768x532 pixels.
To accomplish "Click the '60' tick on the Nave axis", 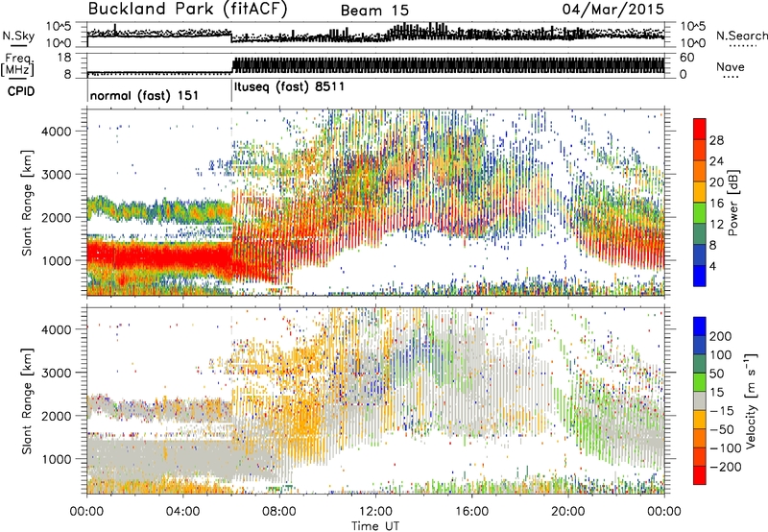I will [687, 58].
